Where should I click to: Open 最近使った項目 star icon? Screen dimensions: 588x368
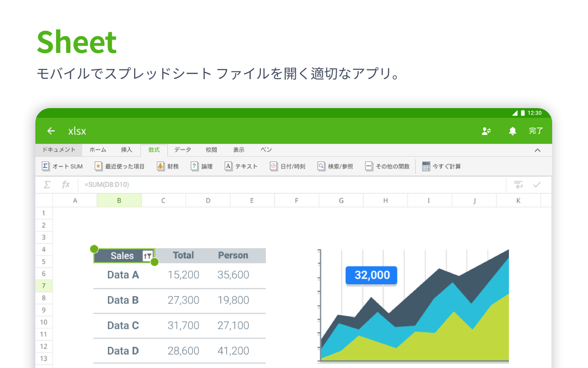tap(98, 166)
